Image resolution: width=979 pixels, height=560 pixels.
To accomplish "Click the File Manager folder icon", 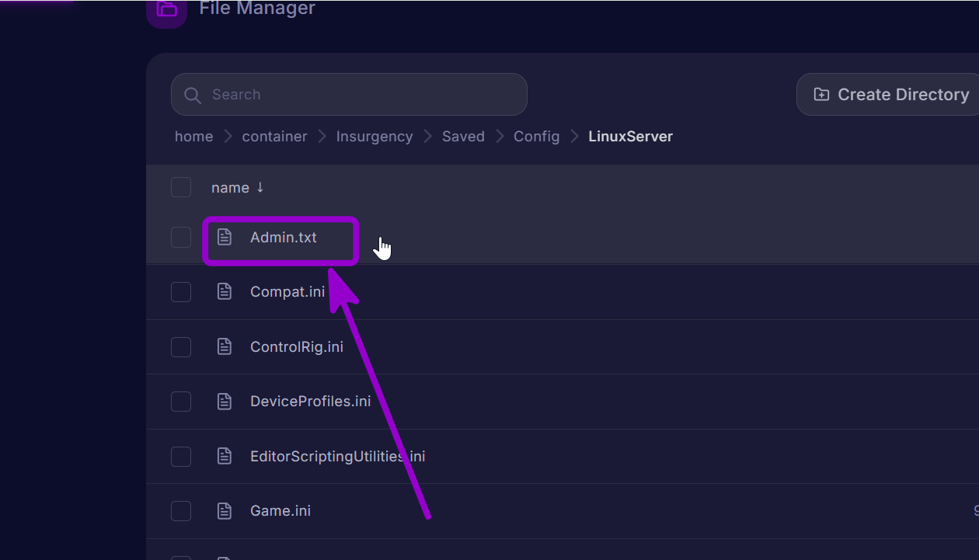I will pos(166,9).
